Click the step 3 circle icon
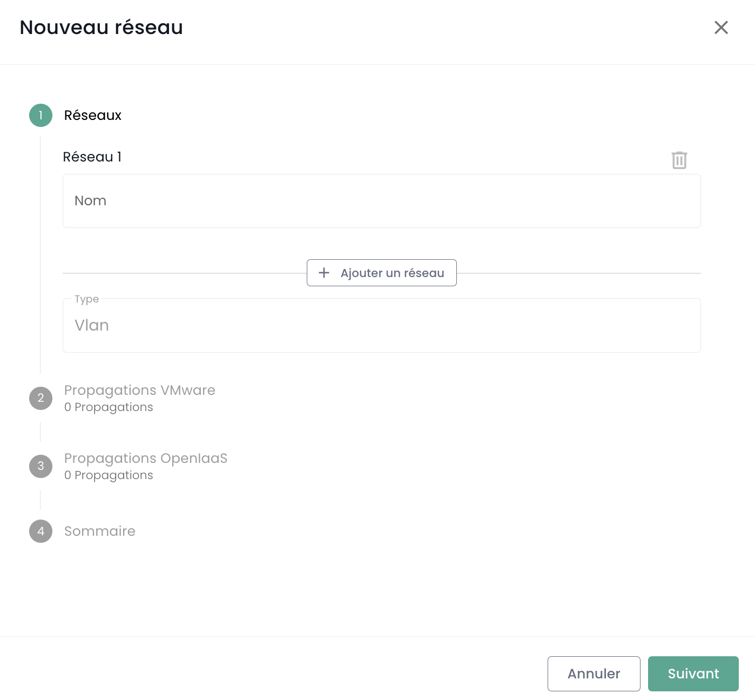Screen dimensions: 755x700 (41, 466)
